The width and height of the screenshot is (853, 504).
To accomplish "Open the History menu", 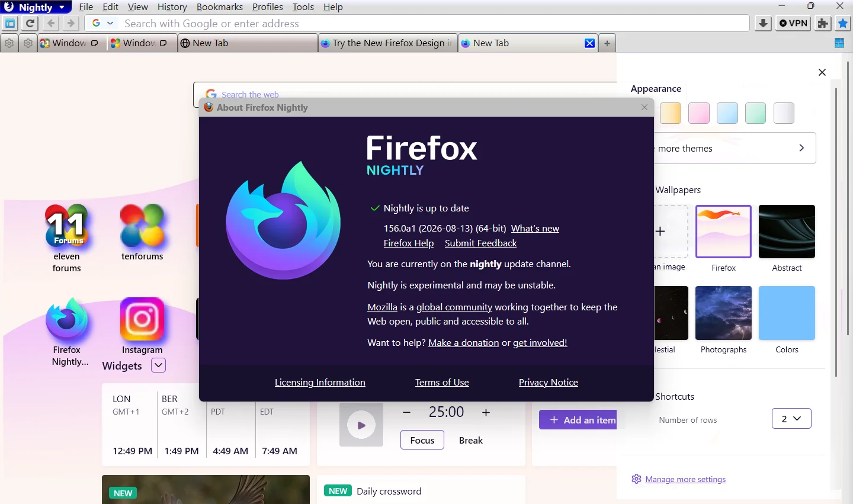I will tap(172, 7).
